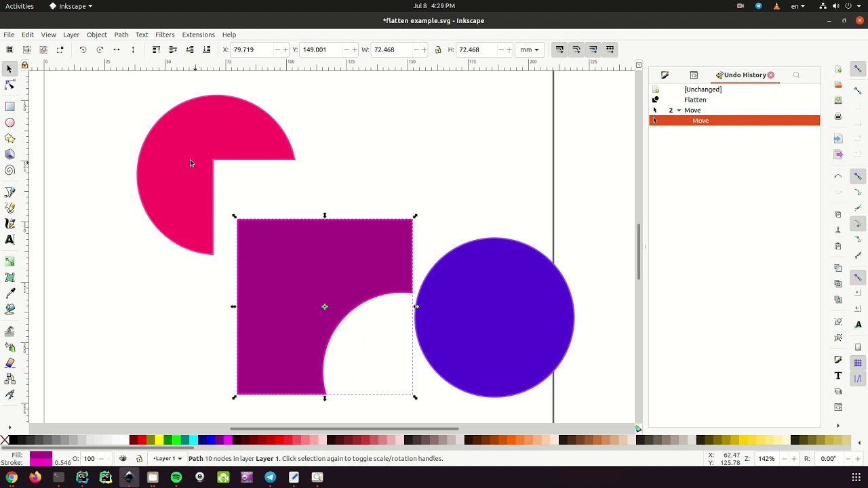The image size is (868, 488).
Task: Toggle move gradients with objects
Action: click(593, 49)
